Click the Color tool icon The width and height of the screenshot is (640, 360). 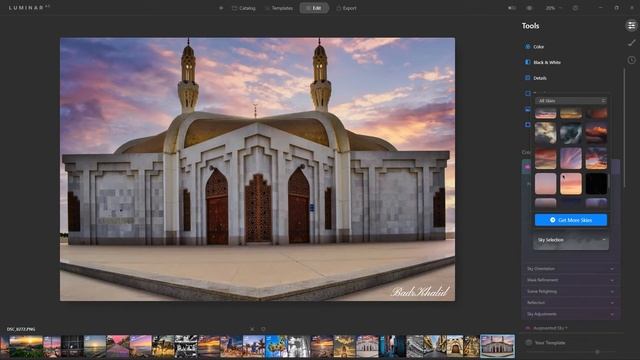coord(528,47)
